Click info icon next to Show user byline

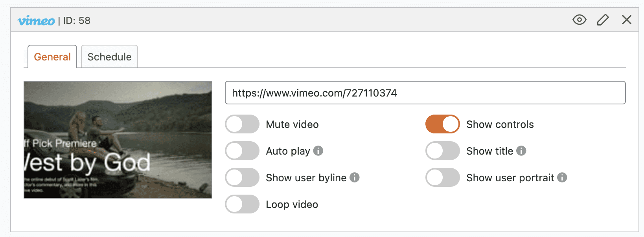[355, 177]
